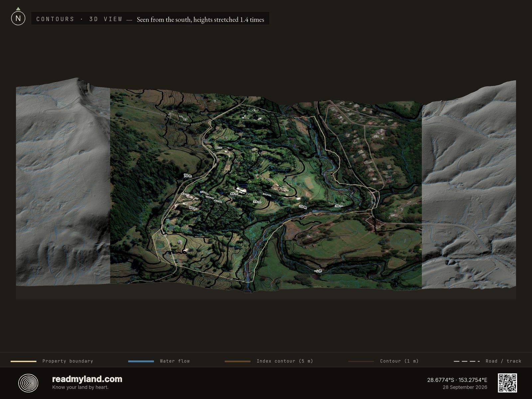This screenshot has height=399, width=532.
Task: Click the 70 m contour label
Action: click(x=188, y=176)
